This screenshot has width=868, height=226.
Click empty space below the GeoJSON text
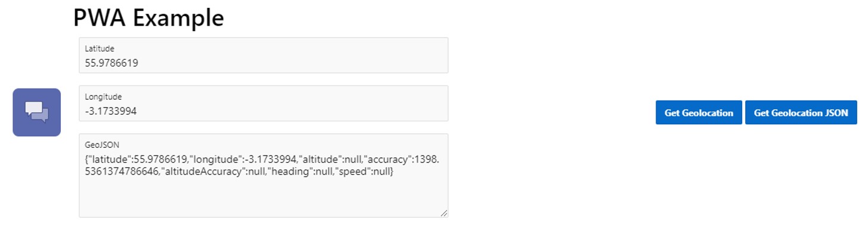pyautogui.click(x=262, y=197)
